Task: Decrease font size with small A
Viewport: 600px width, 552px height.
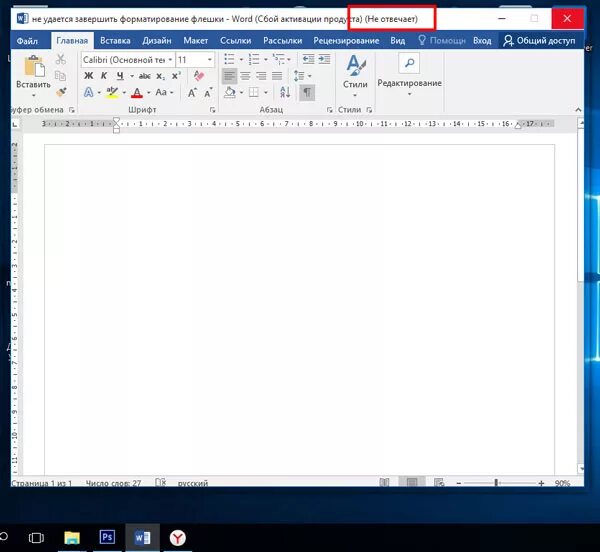Action: pos(208,92)
